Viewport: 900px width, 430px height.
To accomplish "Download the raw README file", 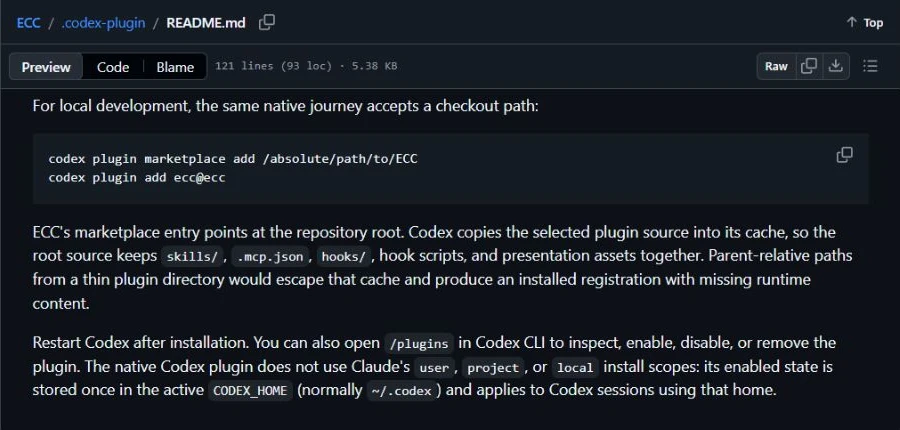I will [836, 66].
